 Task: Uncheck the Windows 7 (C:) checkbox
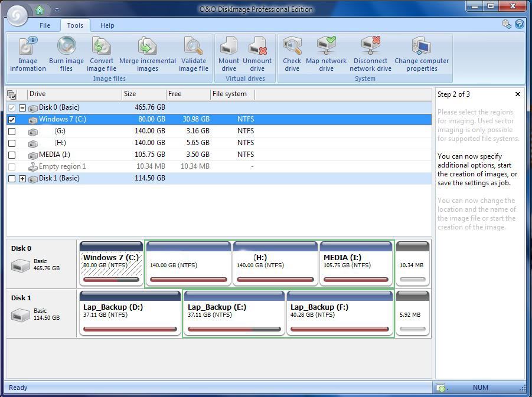[12, 119]
